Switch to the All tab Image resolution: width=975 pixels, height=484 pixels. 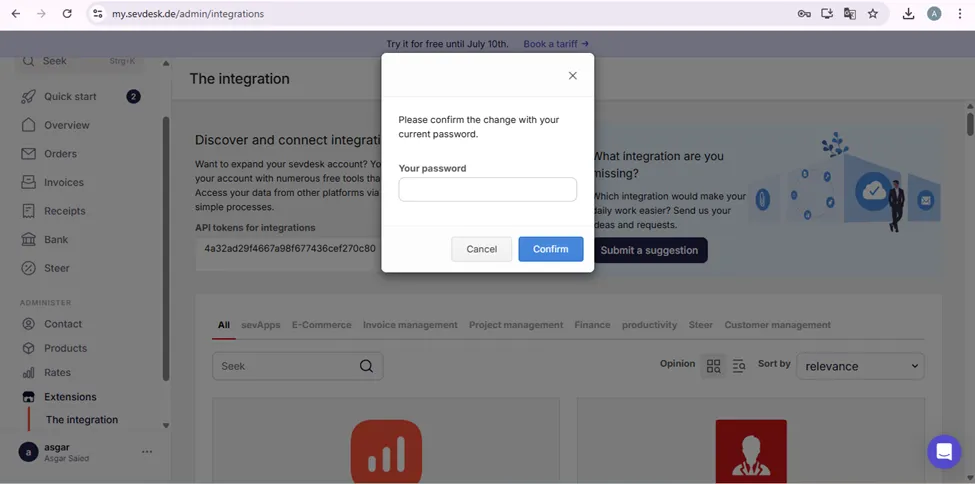[224, 325]
